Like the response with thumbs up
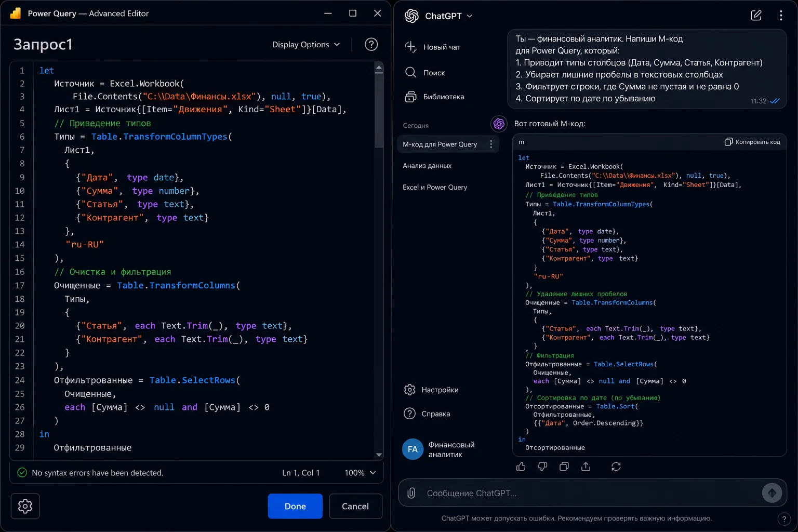This screenshot has height=532, width=798. pyautogui.click(x=521, y=467)
